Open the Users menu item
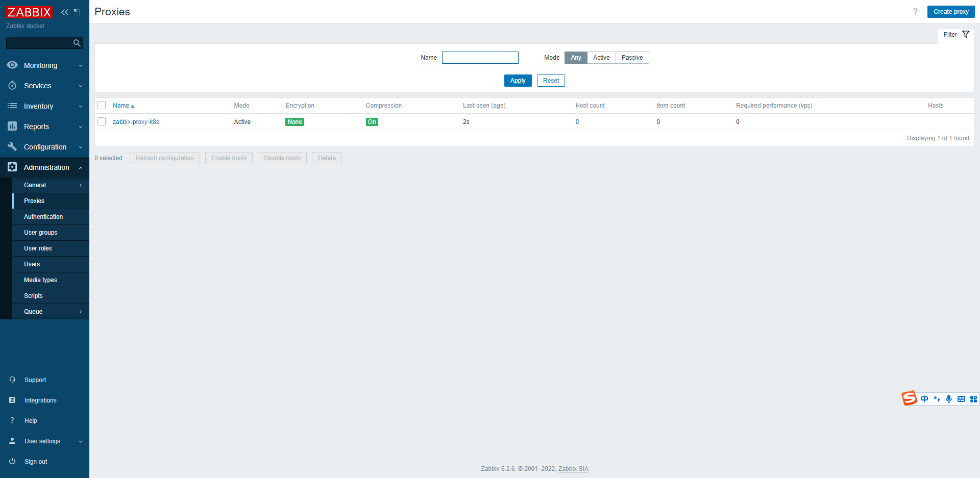980x478 pixels. [x=51, y=264]
